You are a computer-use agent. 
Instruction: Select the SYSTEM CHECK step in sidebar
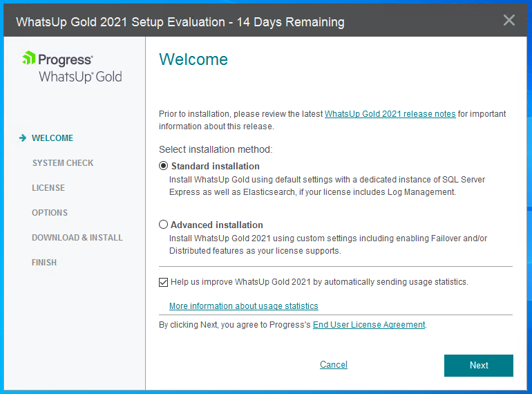point(63,163)
